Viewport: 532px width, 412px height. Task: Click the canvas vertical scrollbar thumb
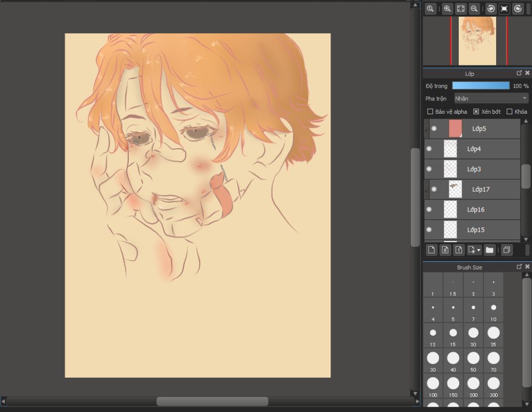[x=415, y=197]
